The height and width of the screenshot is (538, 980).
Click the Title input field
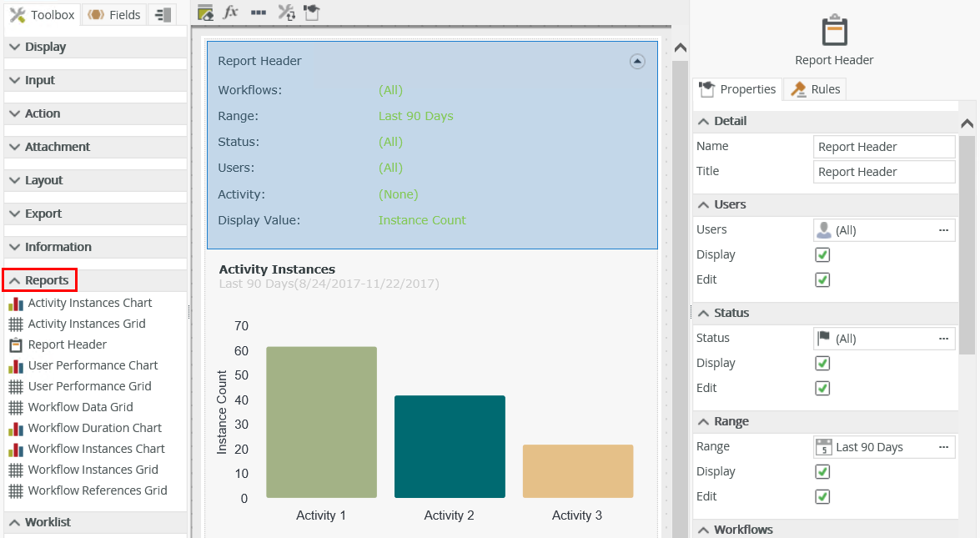(883, 172)
